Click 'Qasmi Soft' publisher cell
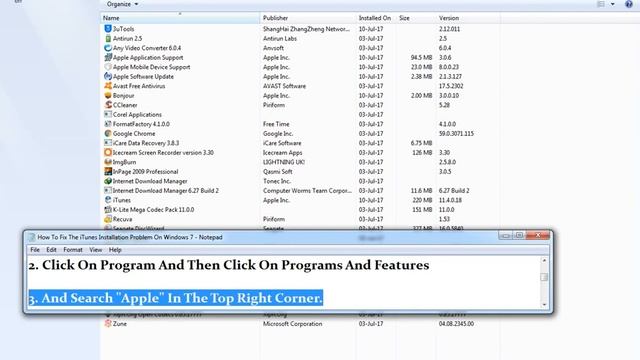 [x=278, y=172]
